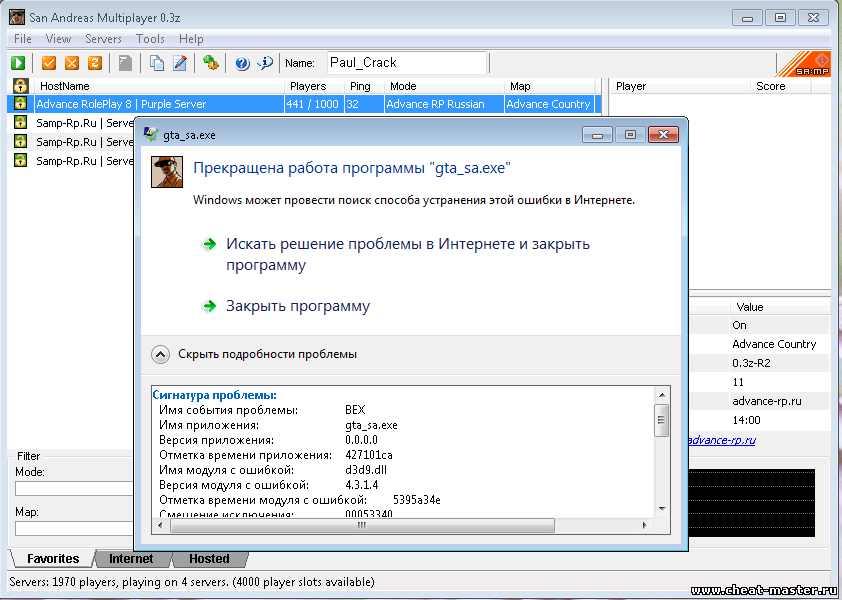The width and height of the screenshot is (842, 600).
Task: Switch to the Hosted tab
Action: [209, 559]
